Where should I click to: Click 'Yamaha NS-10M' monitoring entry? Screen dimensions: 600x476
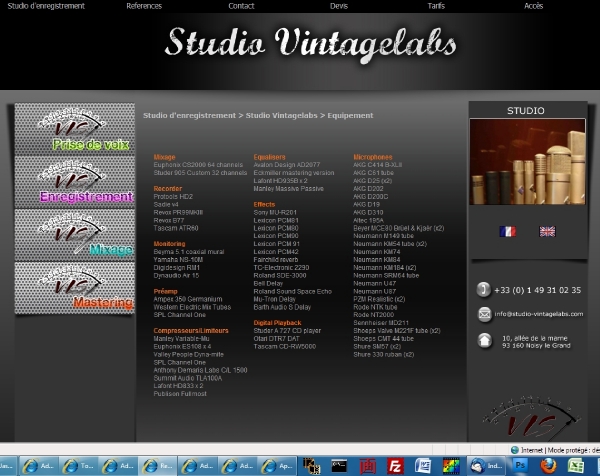coord(178,259)
